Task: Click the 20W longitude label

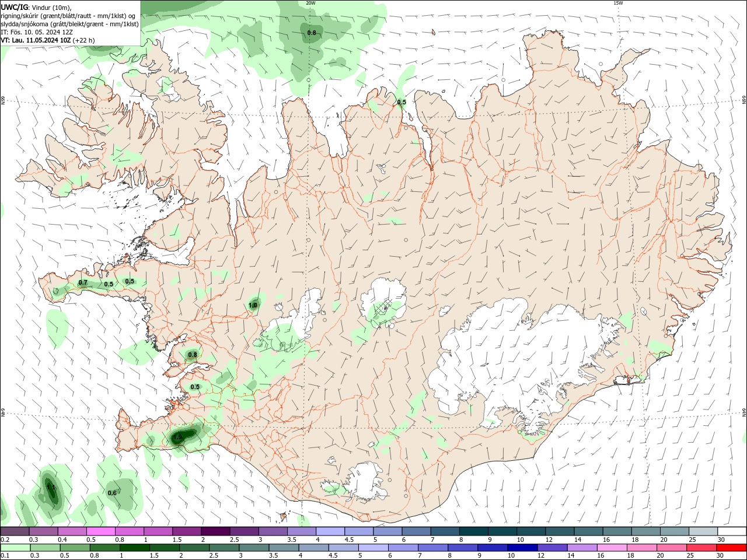Action: coord(310,3)
